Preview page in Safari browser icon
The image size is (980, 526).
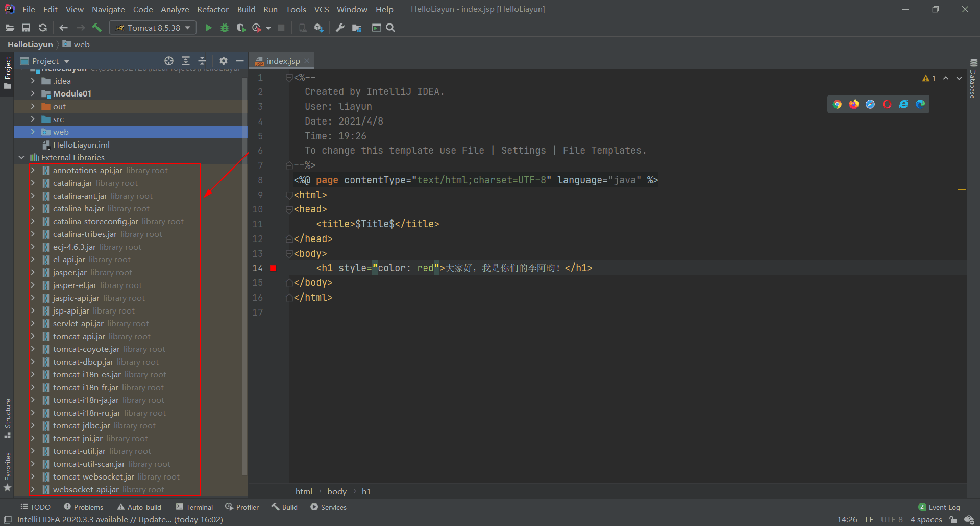point(870,104)
